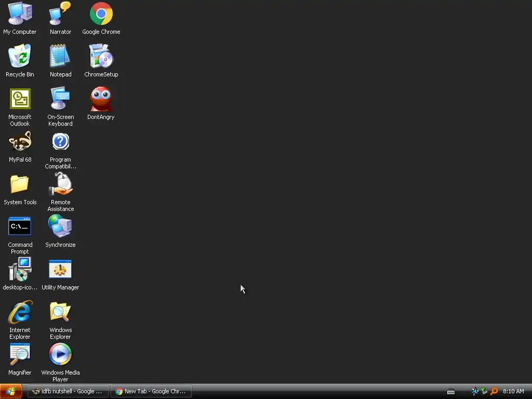
Task: Click the orange magnifier tray icon
Action: click(495, 391)
